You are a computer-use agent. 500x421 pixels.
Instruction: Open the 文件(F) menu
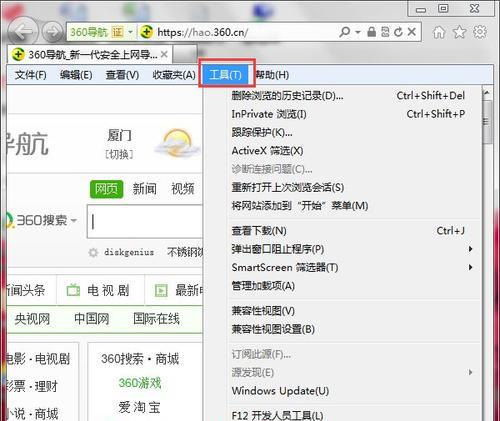(x=30, y=75)
